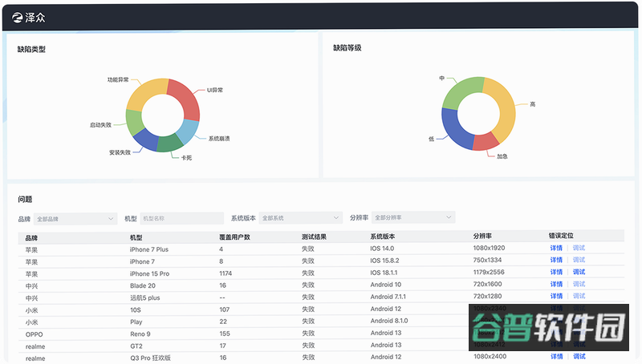Click the 缺陷类型 panel title

31,50
